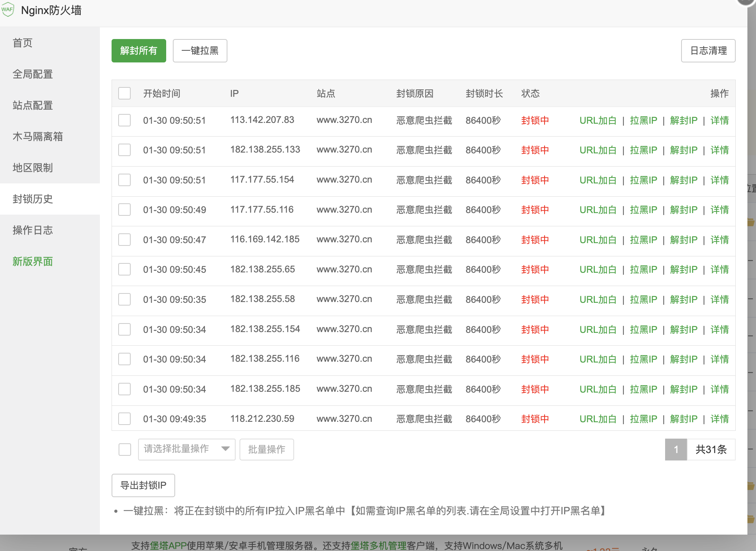Viewport: 756px width, 551px height.
Task: Click 拉黑IP for 182.138.255.133
Action: pos(644,150)
